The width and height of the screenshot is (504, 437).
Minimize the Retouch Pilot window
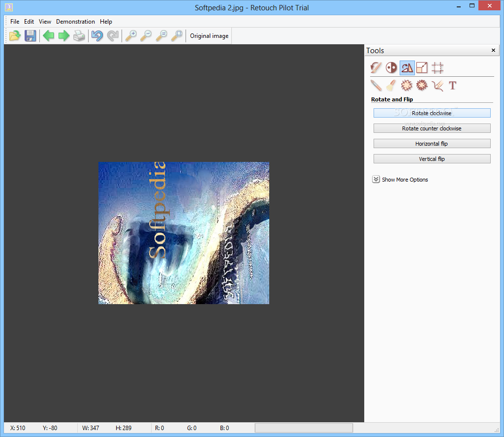pos(459,6)
